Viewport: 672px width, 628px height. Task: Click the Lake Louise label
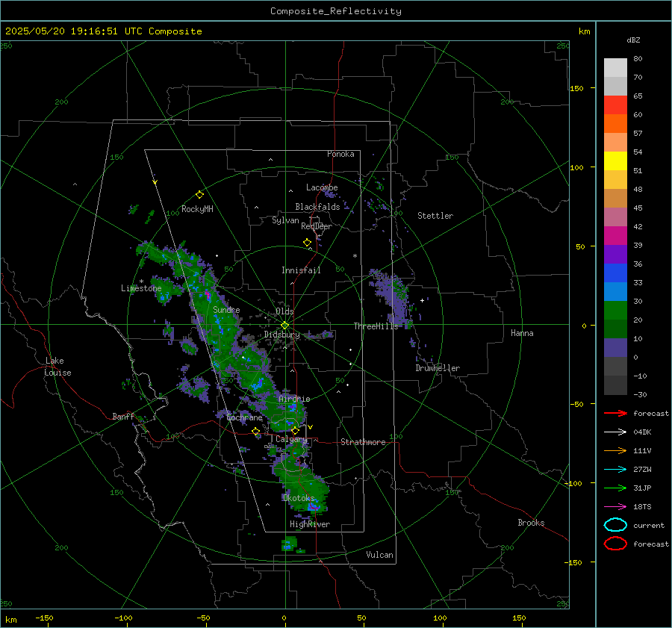click(x=57, y=367)
